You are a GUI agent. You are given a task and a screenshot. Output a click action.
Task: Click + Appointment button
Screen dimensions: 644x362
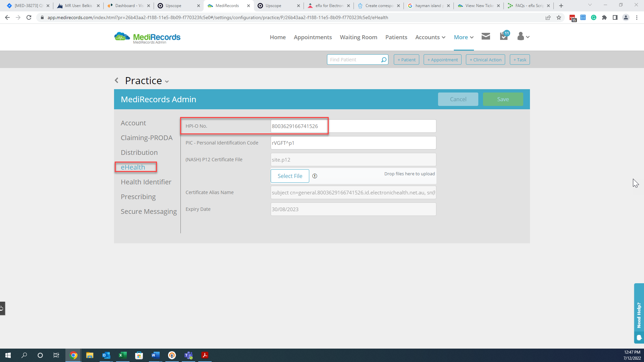pos(442,60)
